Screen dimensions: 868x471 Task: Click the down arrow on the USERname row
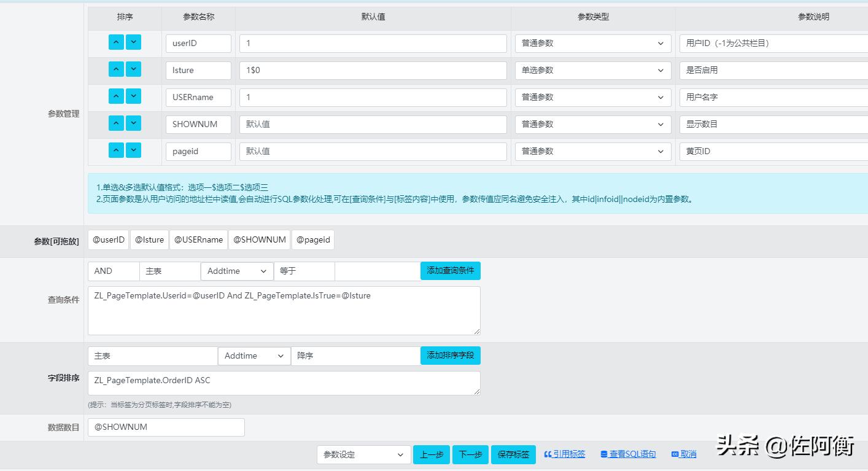point(133,96)
